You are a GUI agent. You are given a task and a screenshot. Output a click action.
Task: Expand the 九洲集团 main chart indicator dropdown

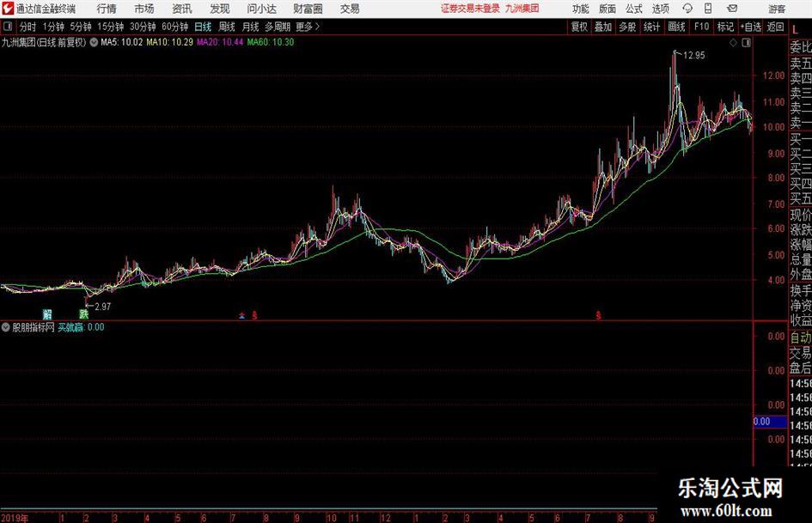[x=94, y=42]
